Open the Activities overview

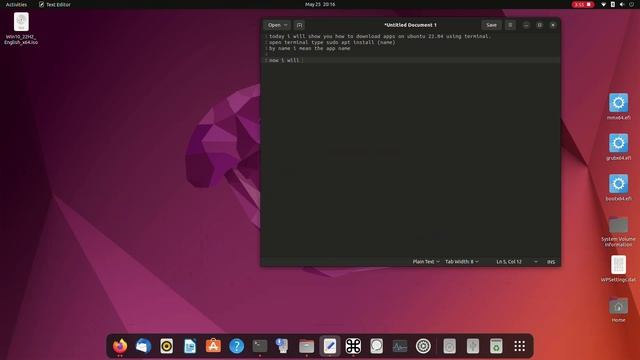pyautogui.click(x=16, y=4)
